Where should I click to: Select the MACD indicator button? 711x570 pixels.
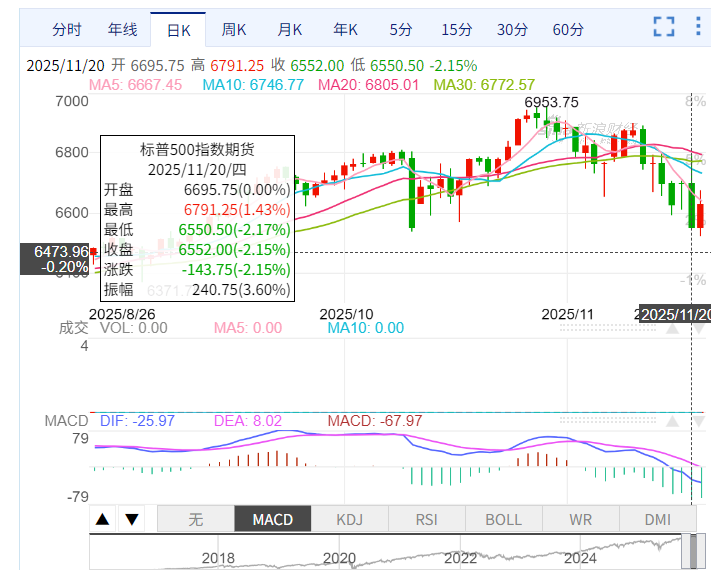pyautogui.click(x=273, y=519)
